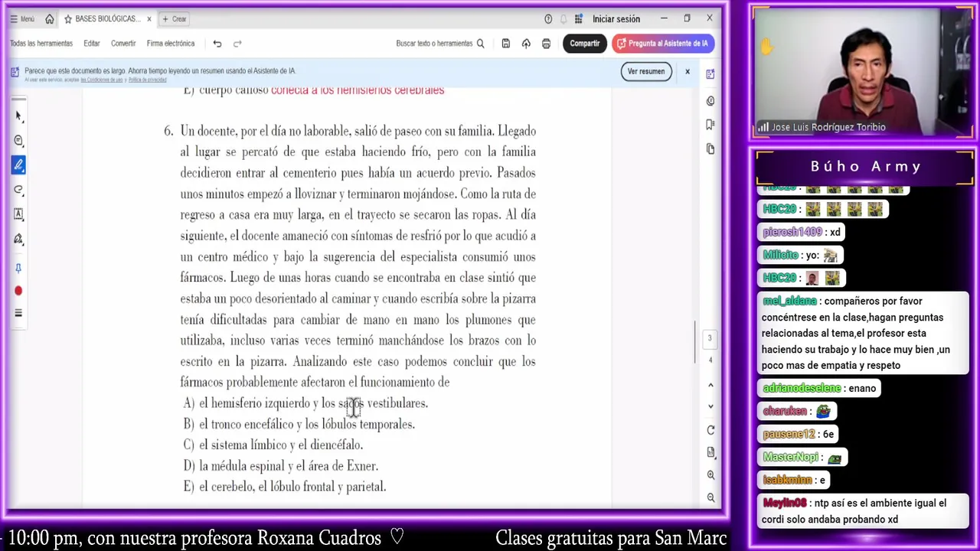Undo the last action arrow
The image size is (980, 551).
[x=217, y=44]
